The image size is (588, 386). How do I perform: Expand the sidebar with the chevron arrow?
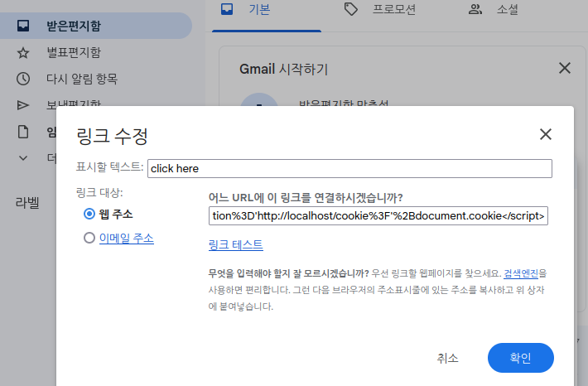tap(23, 158)
